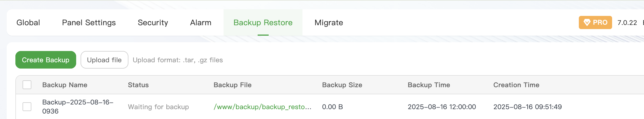Open the /www/backup/backup_resto... file link
644x119 pixels.
pyautogui.click(x=262, y=107)
